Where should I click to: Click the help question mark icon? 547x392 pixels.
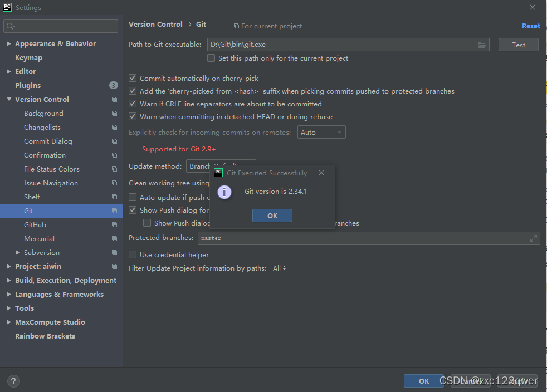13,381
